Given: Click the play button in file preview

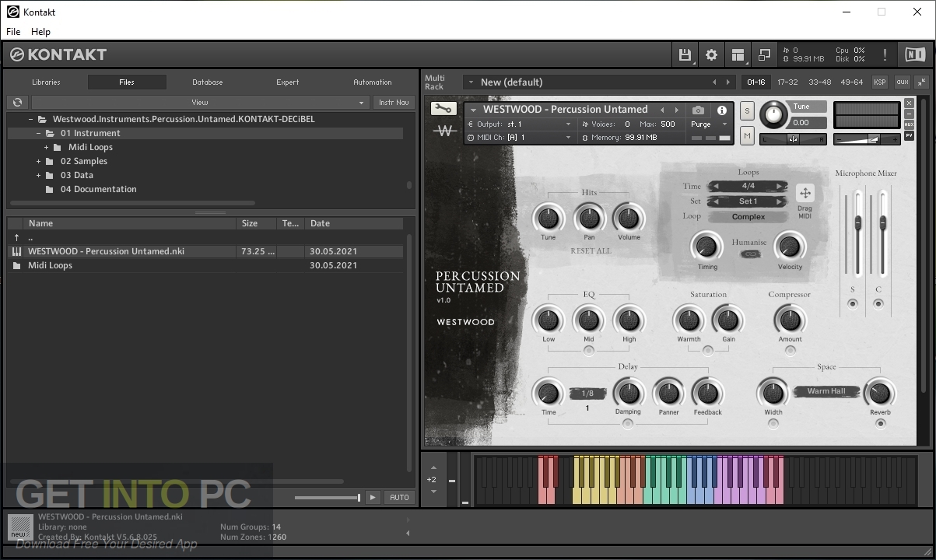Looking at the screenshot, I should coord(372,497).
